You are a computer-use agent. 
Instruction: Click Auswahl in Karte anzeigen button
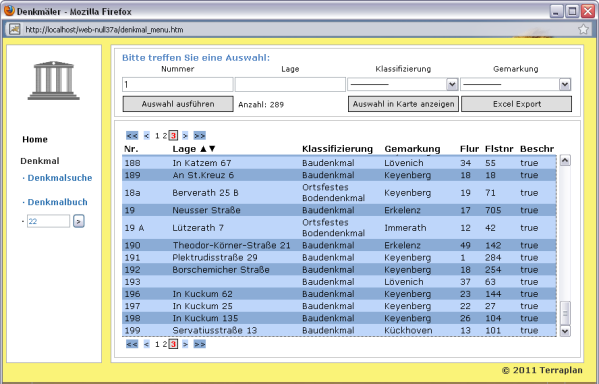(x=403, y=104)
